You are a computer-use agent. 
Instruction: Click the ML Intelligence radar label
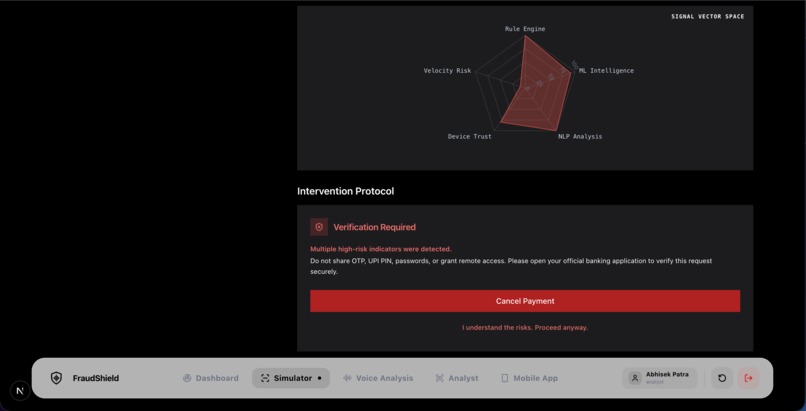606,70
